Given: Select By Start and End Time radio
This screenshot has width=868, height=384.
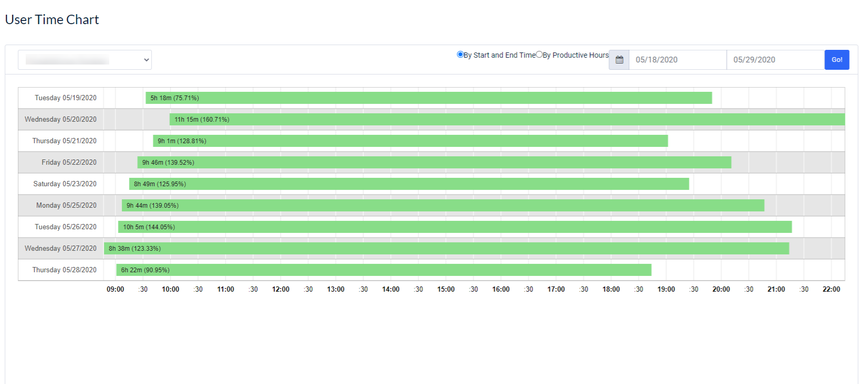Looking at the screenshot, I should point(460,54).
